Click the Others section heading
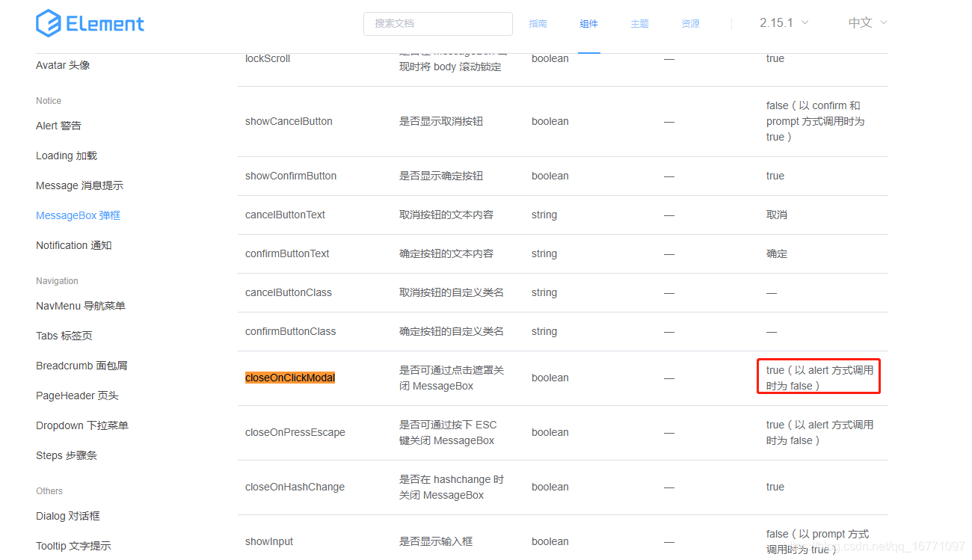Viewport: 972px width, 560px height. coord(49,491)
